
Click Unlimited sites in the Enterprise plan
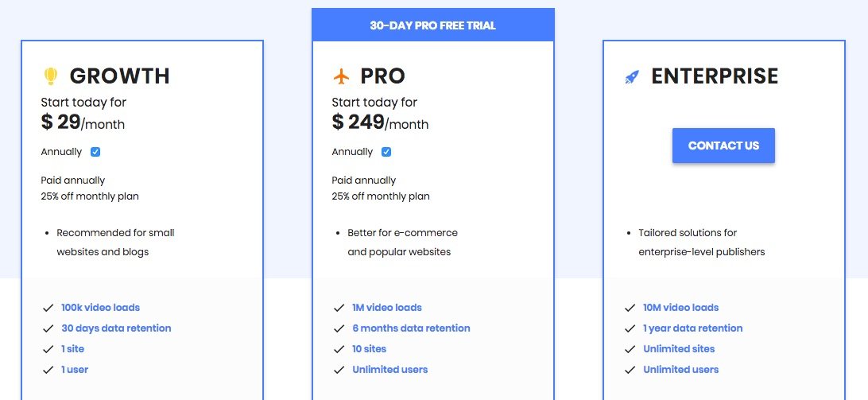[x=679, y=349]
